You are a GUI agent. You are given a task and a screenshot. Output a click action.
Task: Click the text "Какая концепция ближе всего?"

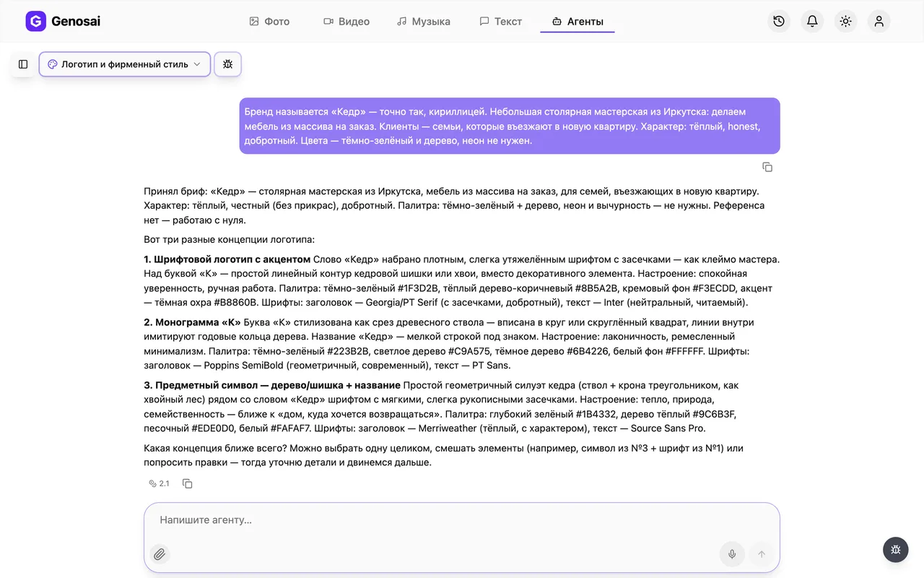(x=215, y=448)
